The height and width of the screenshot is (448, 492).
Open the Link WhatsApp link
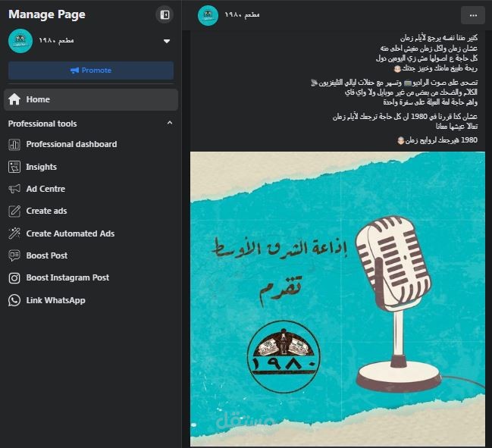(x=91, y=300)
